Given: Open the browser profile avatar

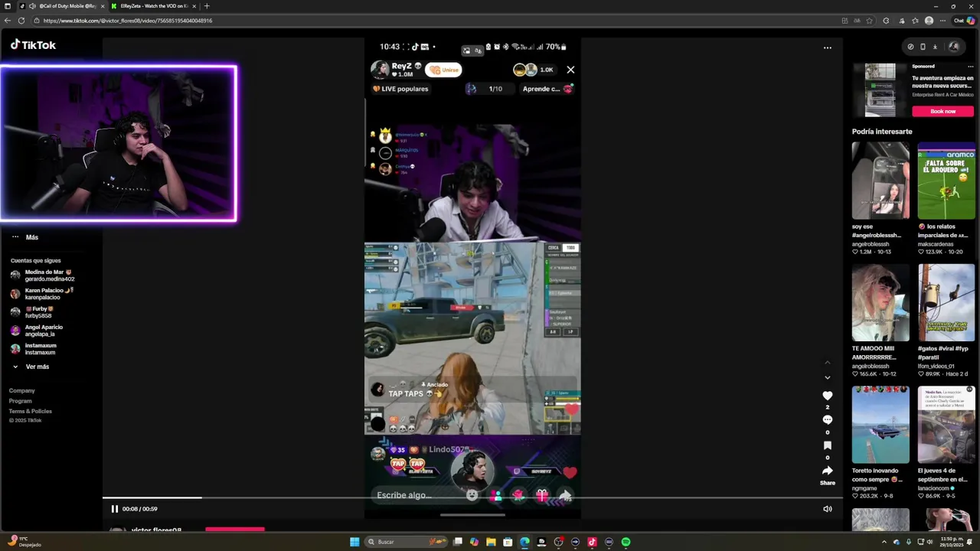Looking at the screenshot, I should [x=929, y=21].
